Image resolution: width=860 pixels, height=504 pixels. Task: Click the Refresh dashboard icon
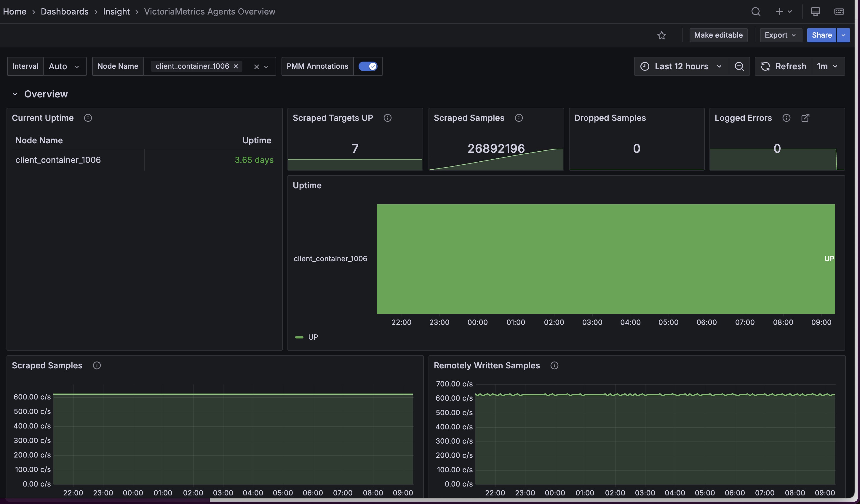point(765,67)
